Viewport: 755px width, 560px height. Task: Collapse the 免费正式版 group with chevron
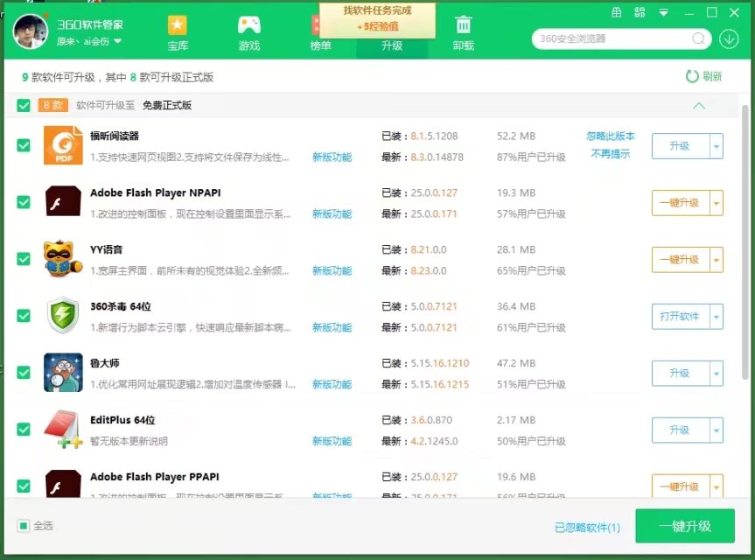pos(698,106)
